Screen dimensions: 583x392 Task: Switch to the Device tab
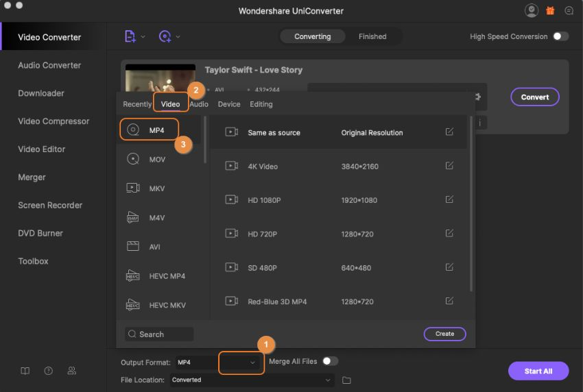click(x=229, y=104)
